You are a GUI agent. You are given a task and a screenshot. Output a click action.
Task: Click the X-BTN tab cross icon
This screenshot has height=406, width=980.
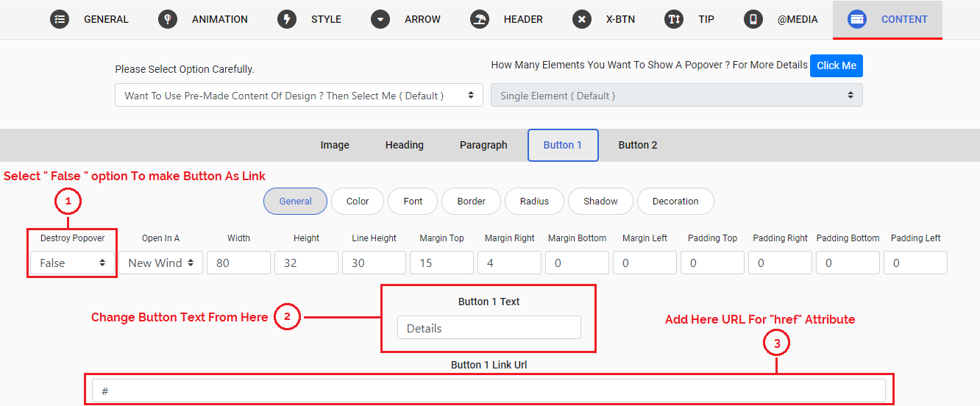[x=582, y=19]
